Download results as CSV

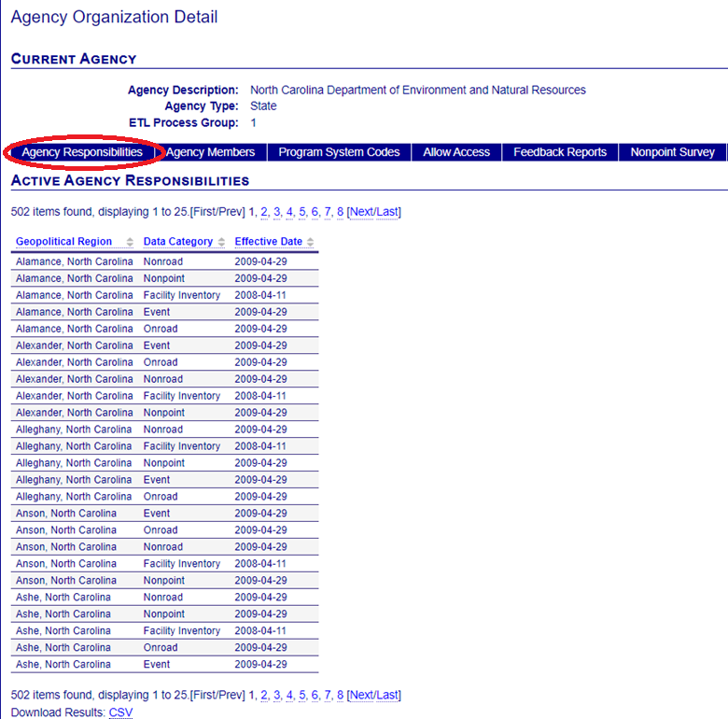coord(120,712)
